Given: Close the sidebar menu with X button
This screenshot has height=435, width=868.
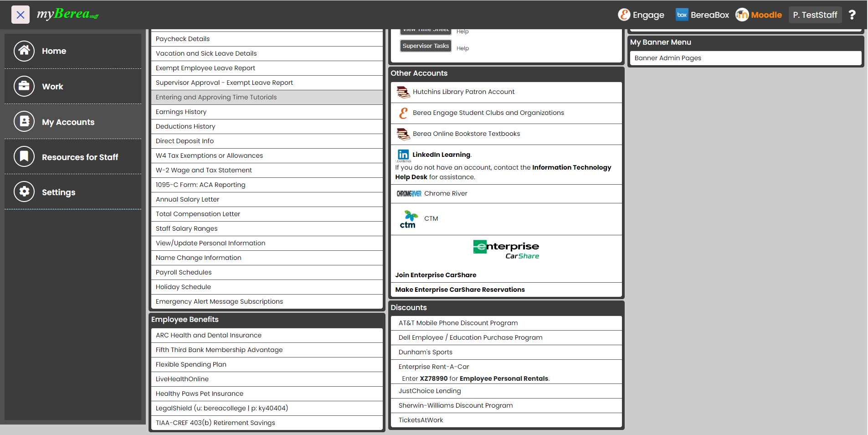Looking at the screenshot, I should [21, 15].
